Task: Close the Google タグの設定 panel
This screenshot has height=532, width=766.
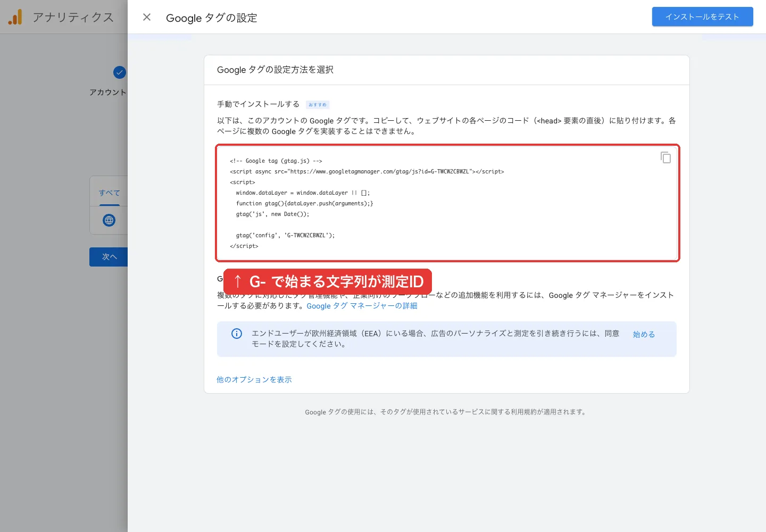Action: [147, 18]
